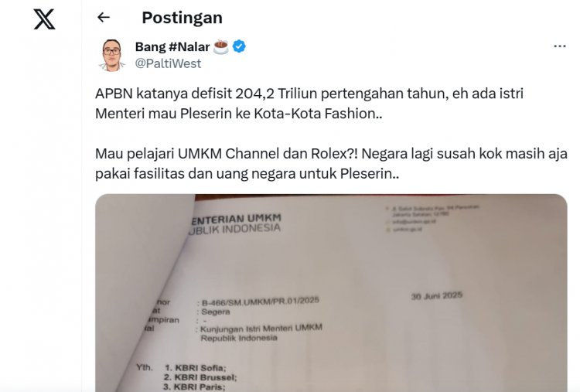Viewport: 580px width, 392px height.
Task: Click the blurry address block on the letterhead
Action: click(432, 218)
